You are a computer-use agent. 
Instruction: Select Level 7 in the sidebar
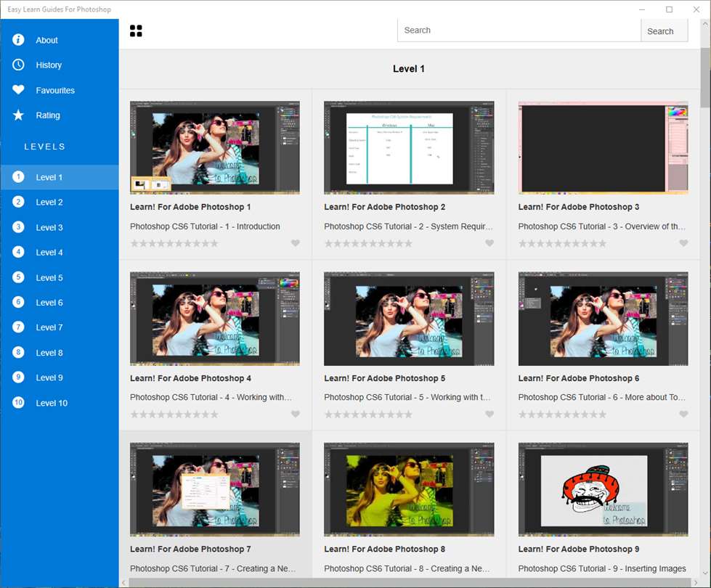[60, 327]
